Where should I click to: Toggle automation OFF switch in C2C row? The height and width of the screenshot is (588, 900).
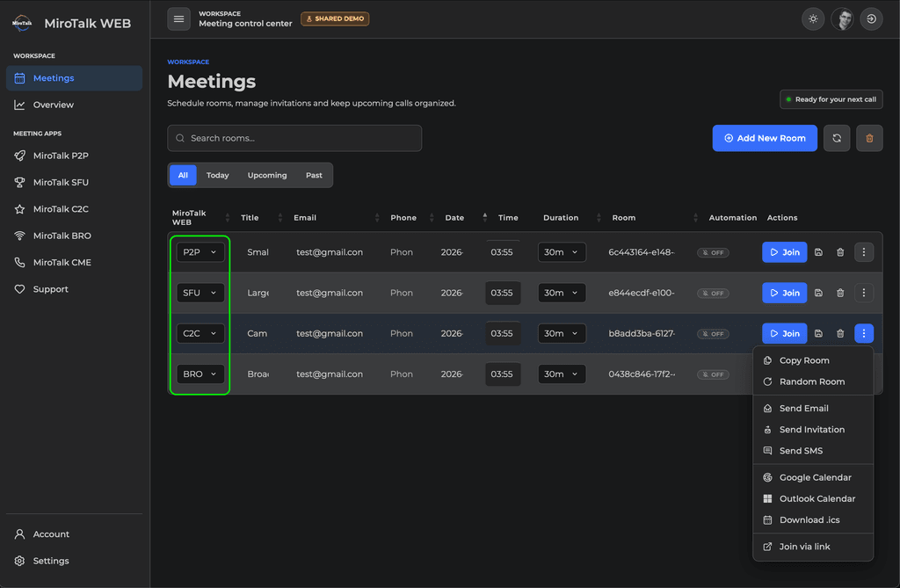713,334
